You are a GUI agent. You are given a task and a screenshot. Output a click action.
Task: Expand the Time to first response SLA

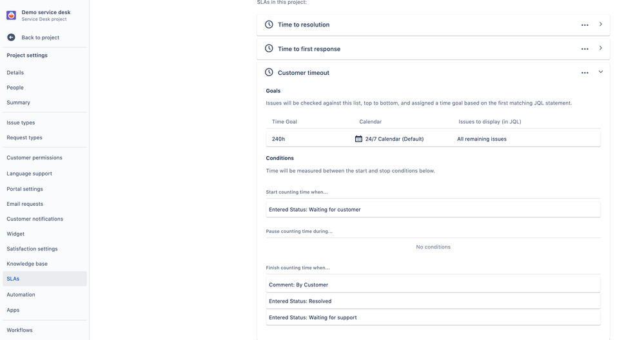[601, 48]
